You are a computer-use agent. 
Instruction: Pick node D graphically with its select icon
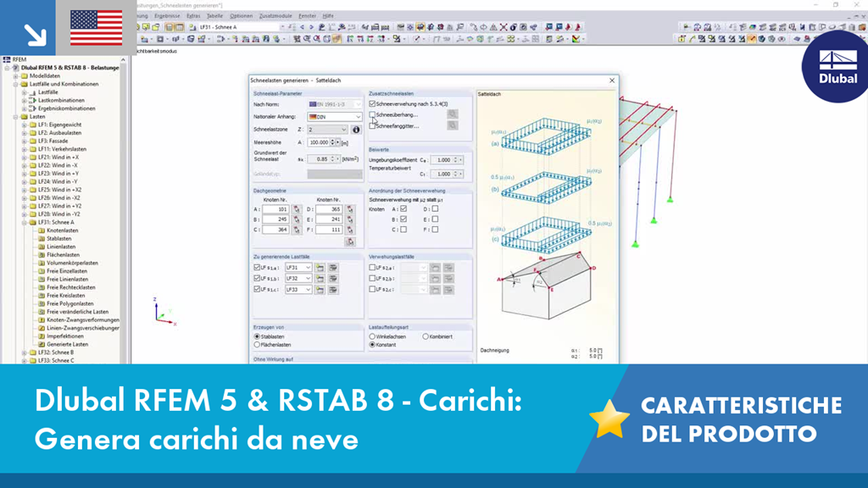(350, 209)
